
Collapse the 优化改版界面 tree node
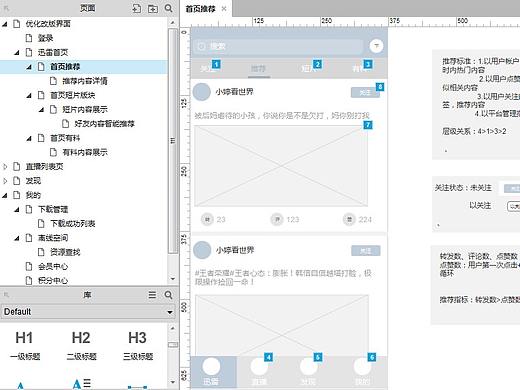click(5, 24)
